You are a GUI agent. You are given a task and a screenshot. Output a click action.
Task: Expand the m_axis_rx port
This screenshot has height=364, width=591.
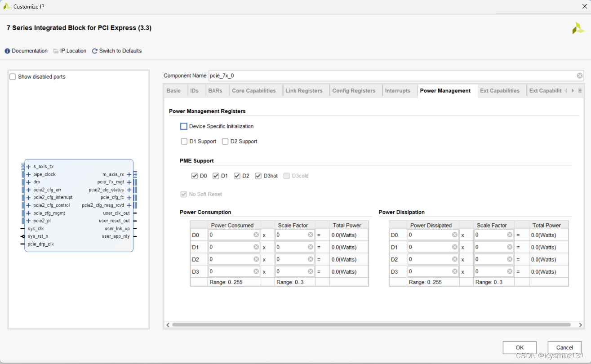coord(129,174)
